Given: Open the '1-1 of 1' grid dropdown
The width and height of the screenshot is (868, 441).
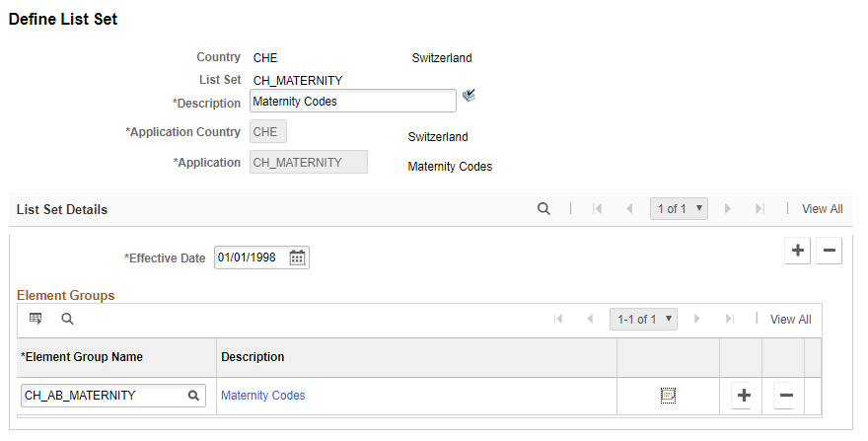Looking at the screenshot, I should (x=645, y=319).
